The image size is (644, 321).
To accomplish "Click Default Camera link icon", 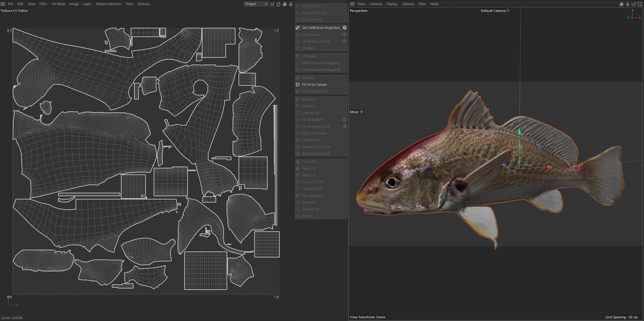I will pyautogui.click(x=508, y=11).
